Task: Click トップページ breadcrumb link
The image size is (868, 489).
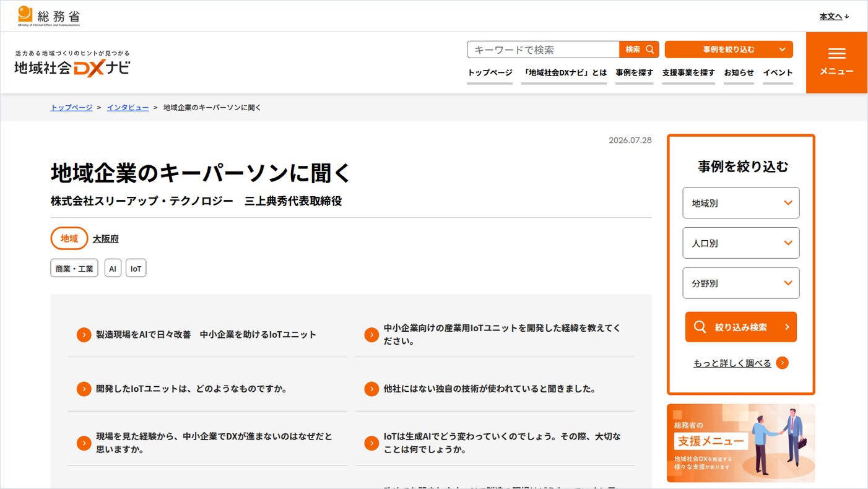Action: [71, 108]
